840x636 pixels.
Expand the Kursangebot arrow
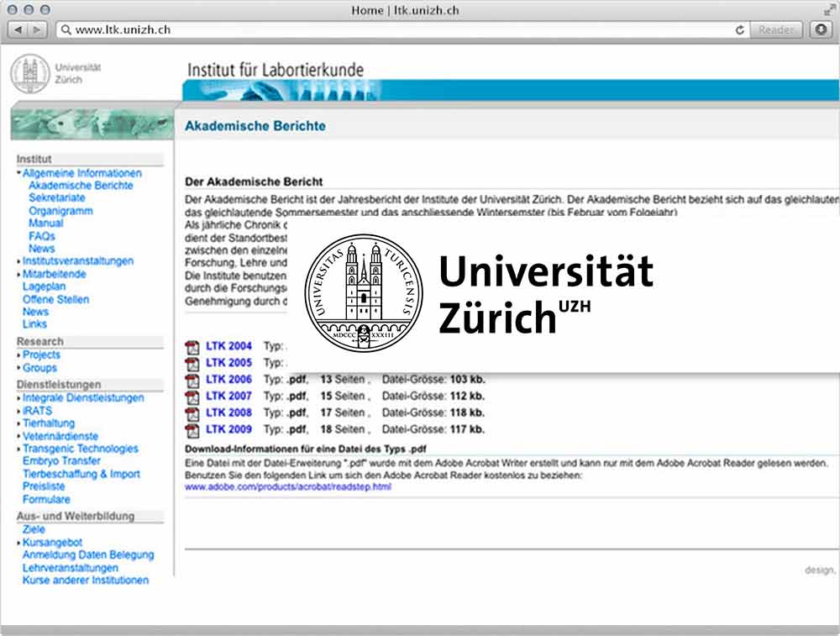coord(18,543)
